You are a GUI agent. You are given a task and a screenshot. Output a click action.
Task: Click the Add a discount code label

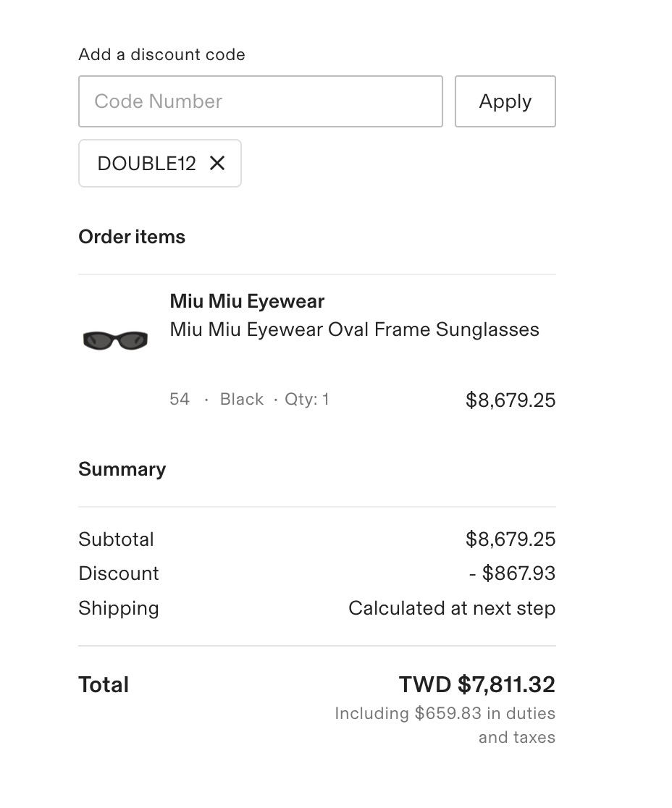[x=161, y=54]
